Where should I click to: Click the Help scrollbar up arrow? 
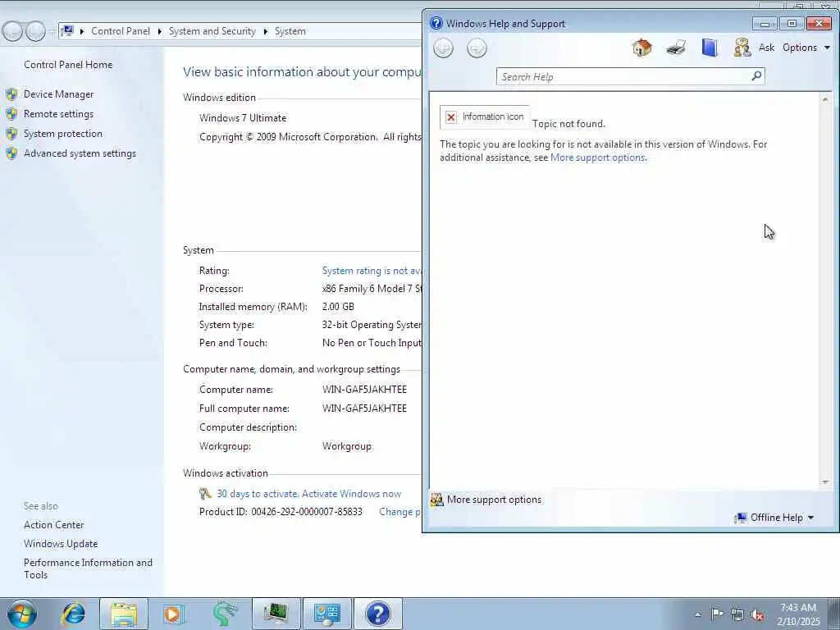[825, 99]
